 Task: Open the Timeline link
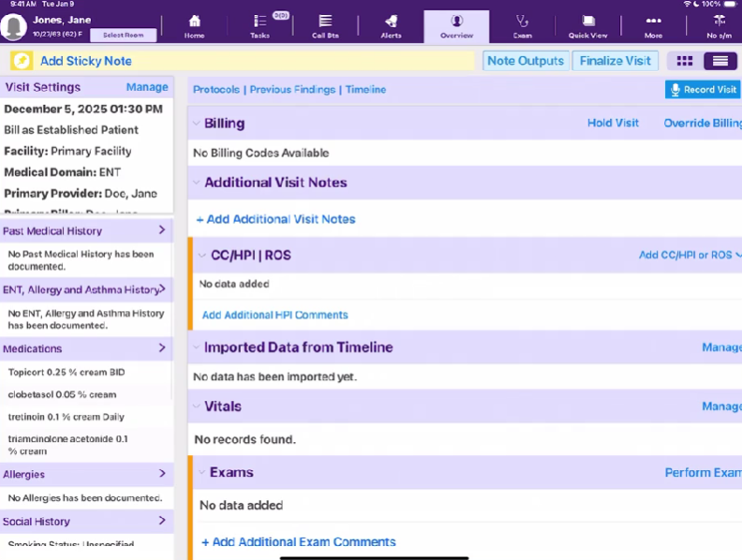pyautogui.click(x=365, y=89)
